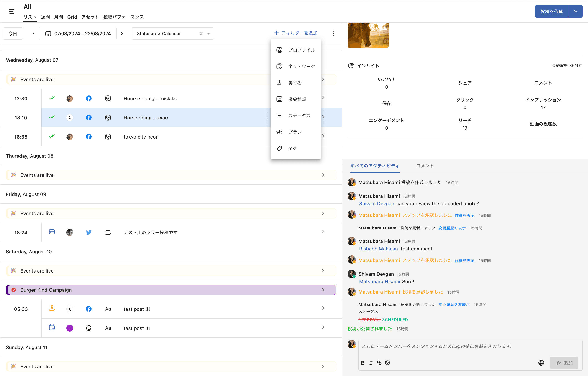Image resolution: width=588 pixels, height=376 pixels.
Task: Click the calendar icon in date range field
Action: click(48, 33)
